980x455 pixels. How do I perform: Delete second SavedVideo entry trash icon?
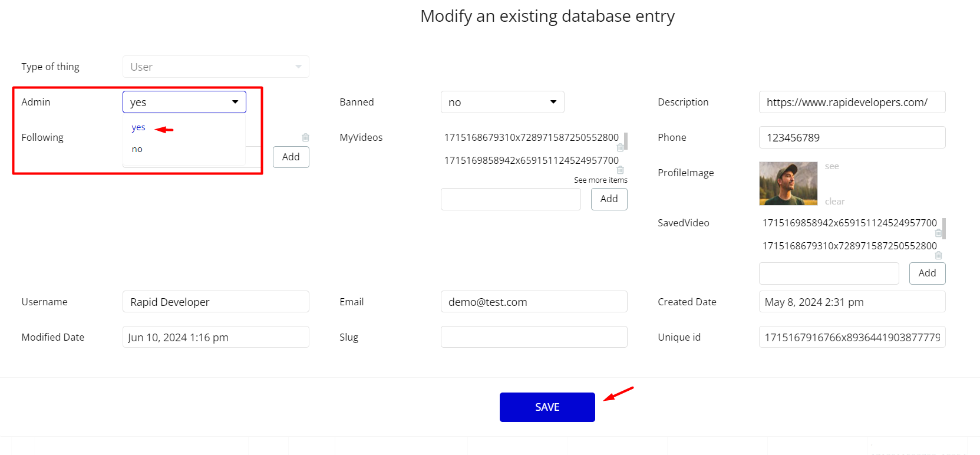(938, 255)
